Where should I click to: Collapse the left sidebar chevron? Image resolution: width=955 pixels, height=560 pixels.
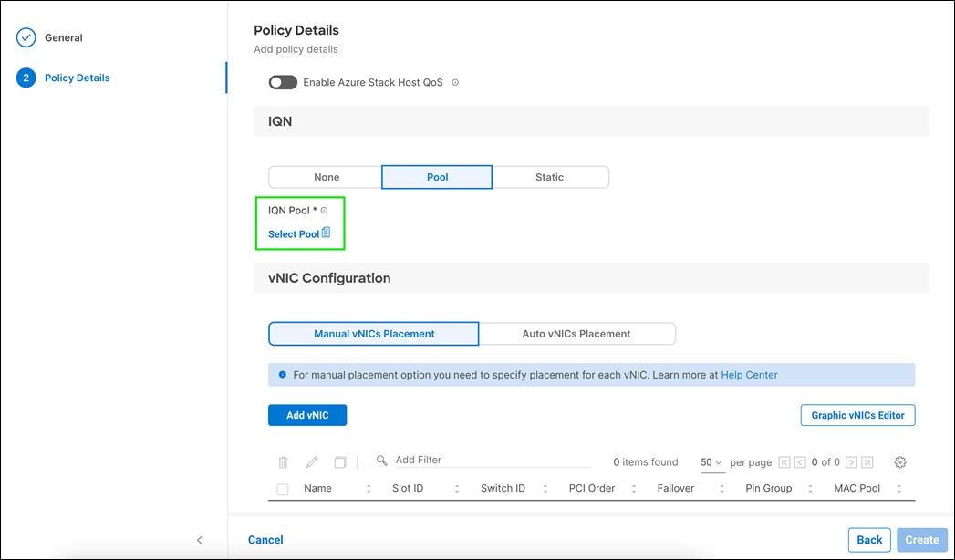pos(200,540)
